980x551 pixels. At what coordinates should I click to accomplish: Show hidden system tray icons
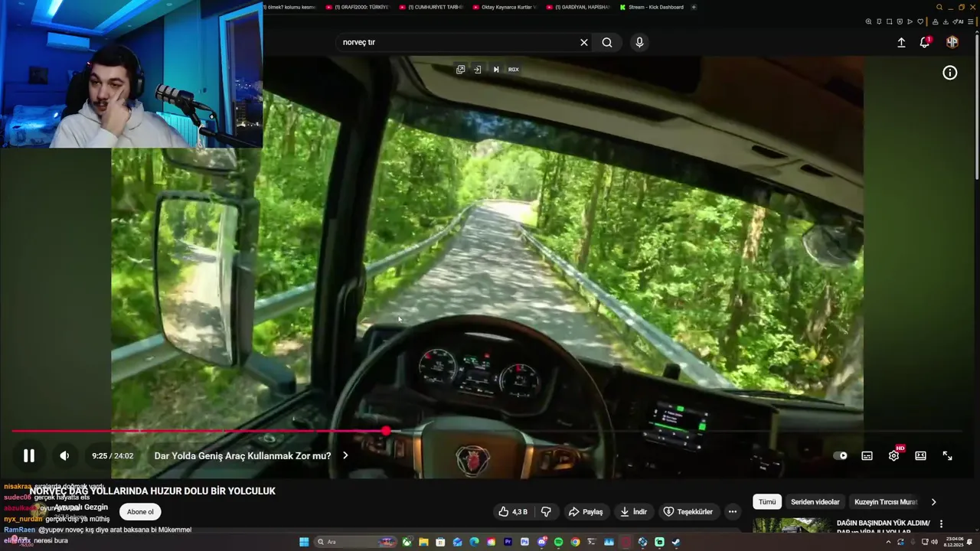click(x=889, y=542)
